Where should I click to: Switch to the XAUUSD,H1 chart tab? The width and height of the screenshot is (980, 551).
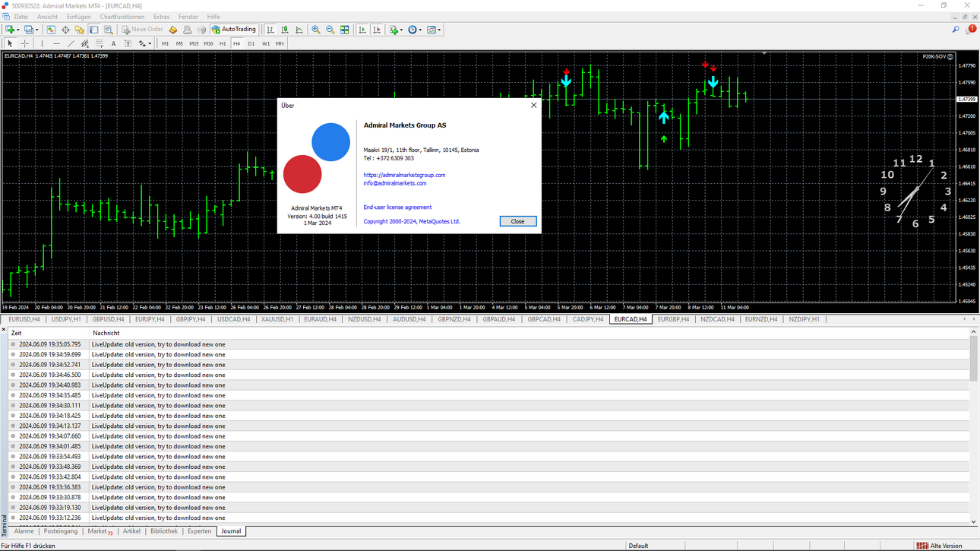coord(277,319)
